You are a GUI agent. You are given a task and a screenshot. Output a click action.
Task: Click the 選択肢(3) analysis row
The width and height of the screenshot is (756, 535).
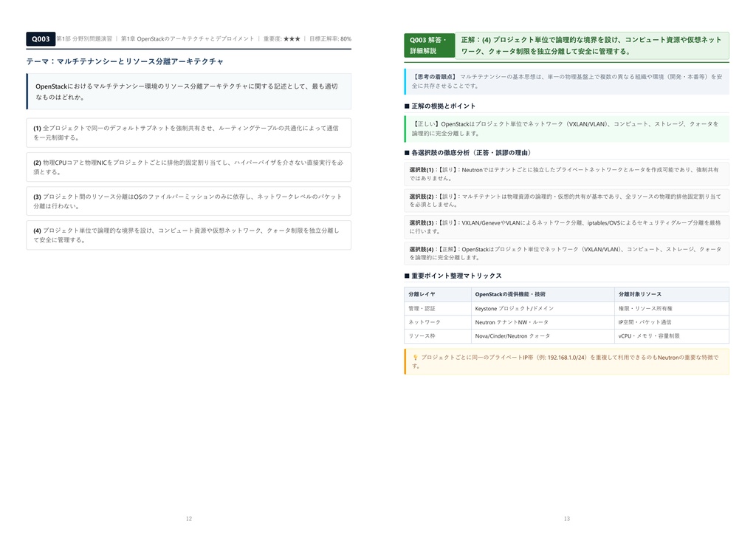click(x=566, y=227)
